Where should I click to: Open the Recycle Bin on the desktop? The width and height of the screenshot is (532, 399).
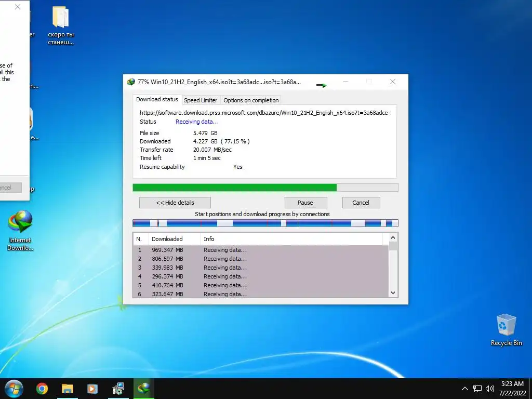(506, 330)
